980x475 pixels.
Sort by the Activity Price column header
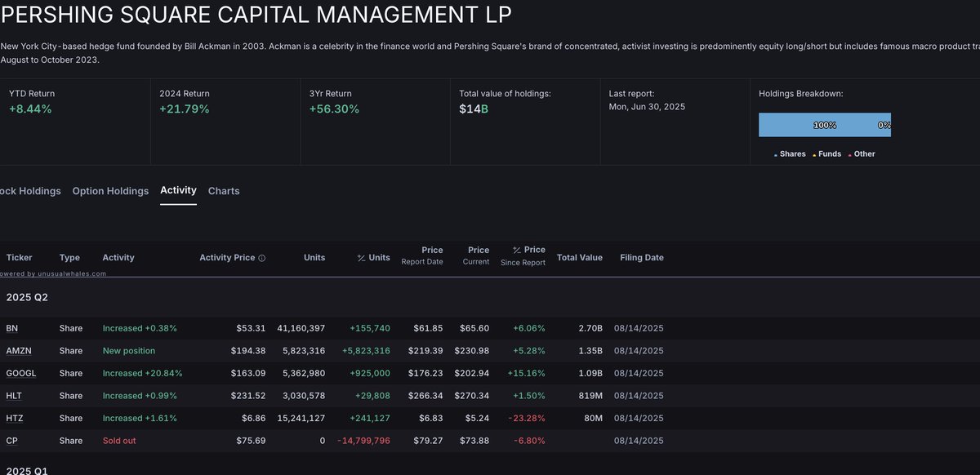coord(227,257)
